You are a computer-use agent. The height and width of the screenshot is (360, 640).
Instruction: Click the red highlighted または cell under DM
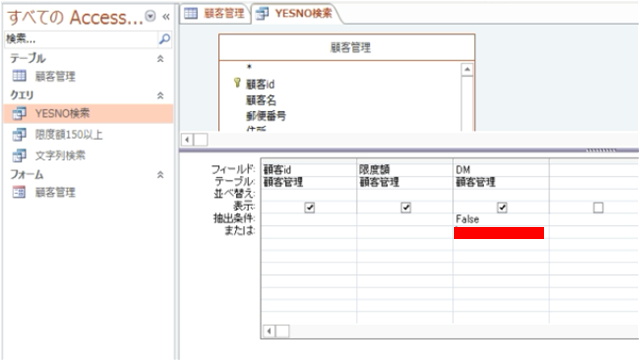499,233
